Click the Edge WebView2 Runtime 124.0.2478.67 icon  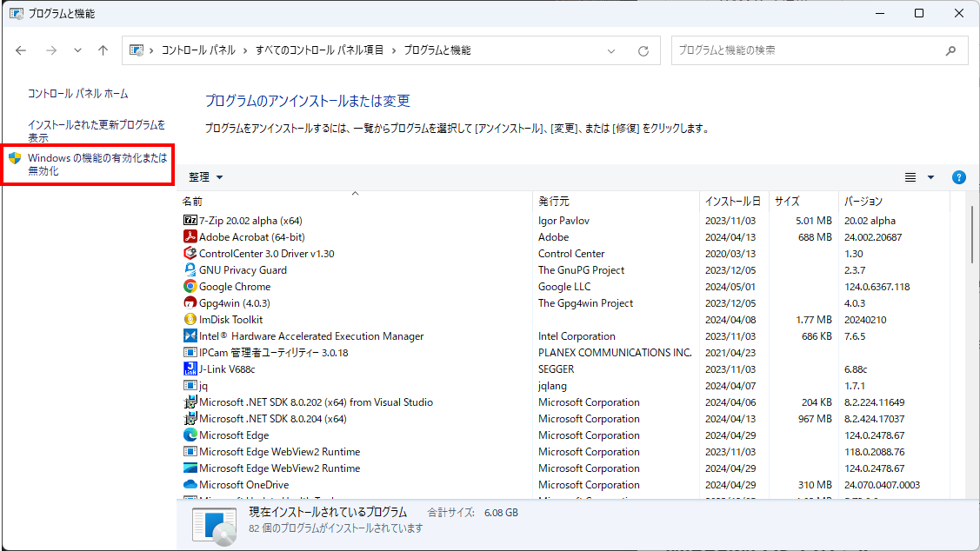pyautogui.click(x=190, y=468)
